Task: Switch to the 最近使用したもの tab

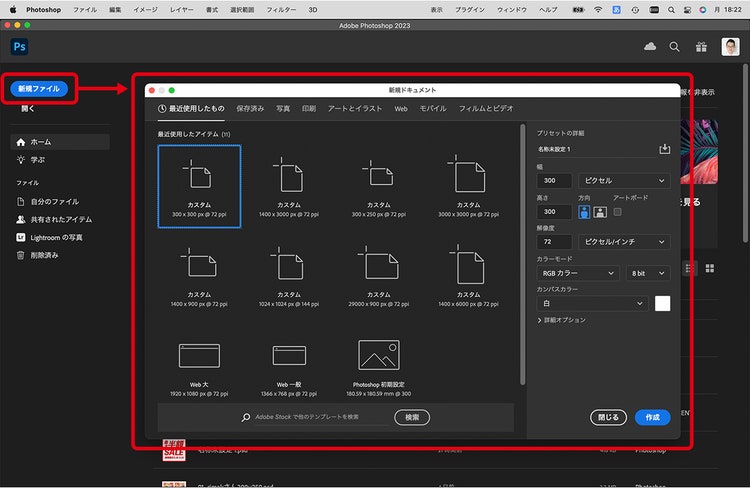Action: click(x=191, y=109)
